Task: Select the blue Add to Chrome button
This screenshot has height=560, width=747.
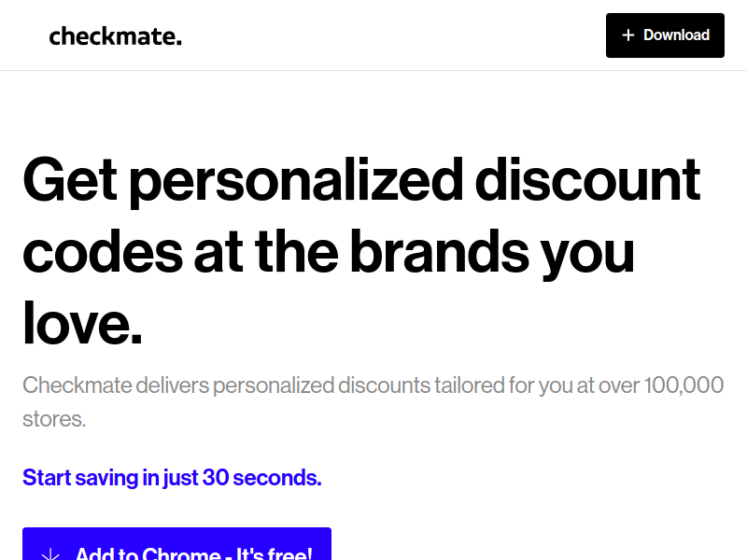Action: pos(176,544)
